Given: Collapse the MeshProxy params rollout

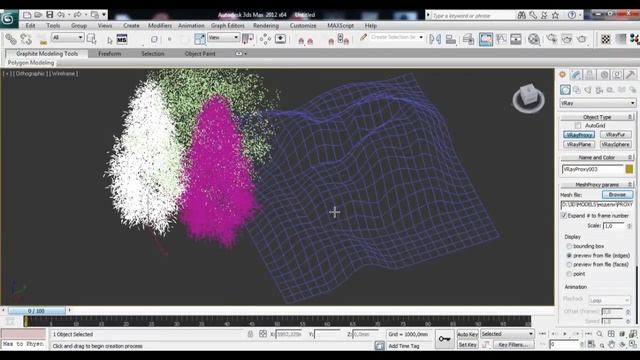Looking at the screenshot, I should [597, 184].
